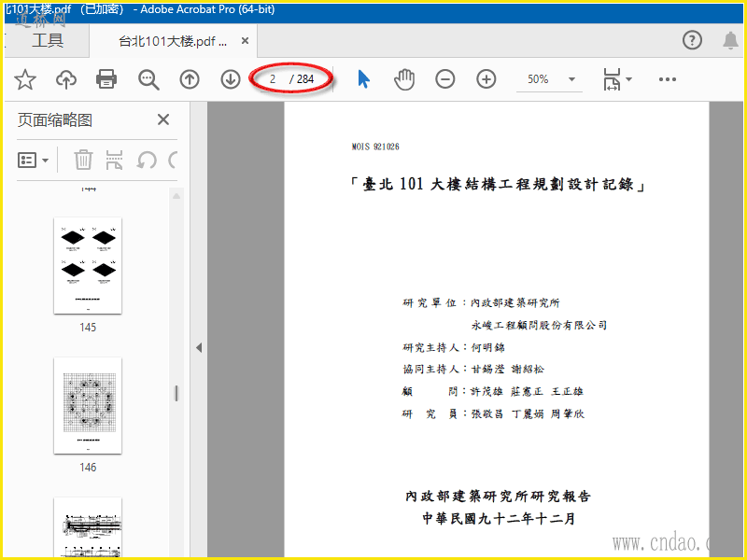Click the extract pages scissors icon

tap(114, 160)
